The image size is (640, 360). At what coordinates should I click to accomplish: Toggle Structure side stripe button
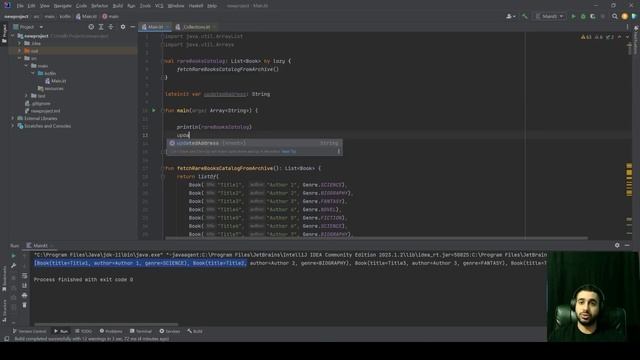[x=4, y=310]
